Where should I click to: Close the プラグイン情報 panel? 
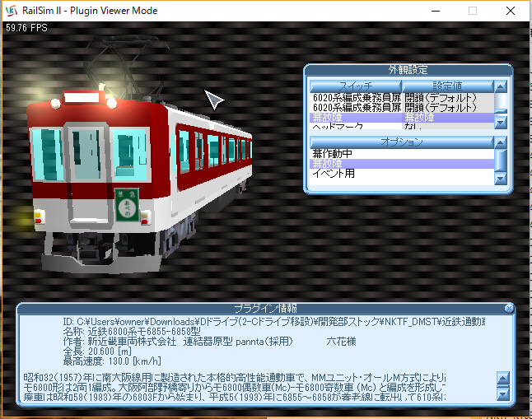509,308
